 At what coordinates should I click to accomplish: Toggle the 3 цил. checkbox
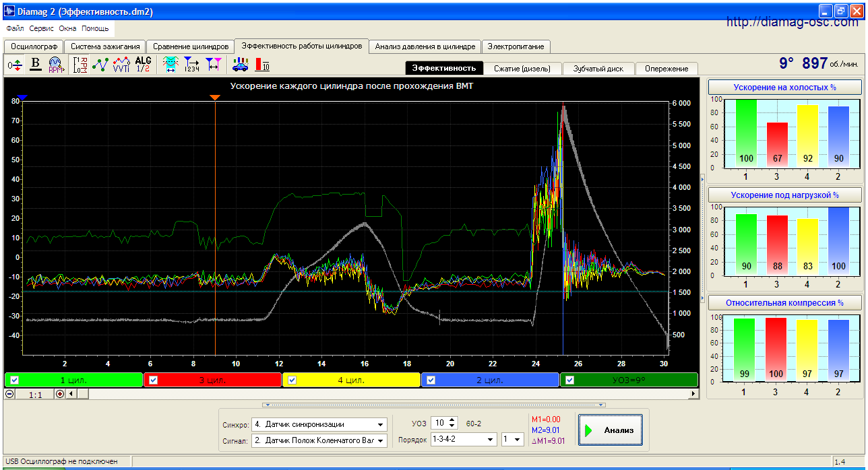[153, 380]
